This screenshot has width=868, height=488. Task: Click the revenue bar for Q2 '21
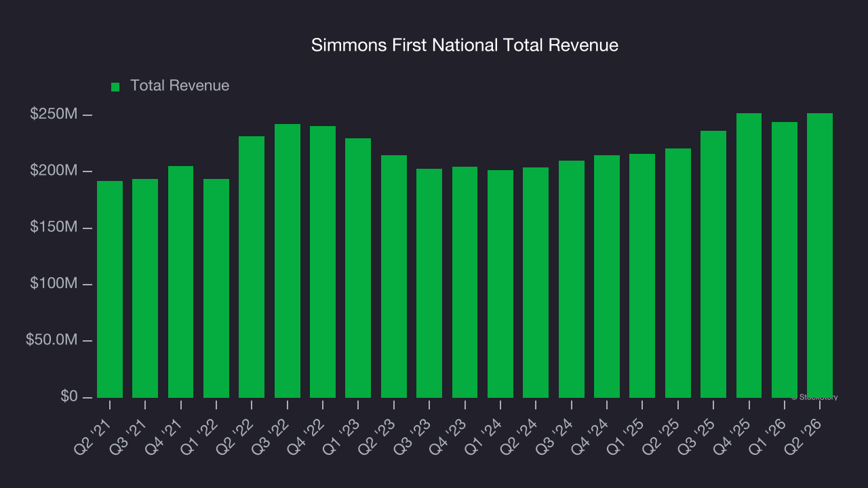pos(110,289)
